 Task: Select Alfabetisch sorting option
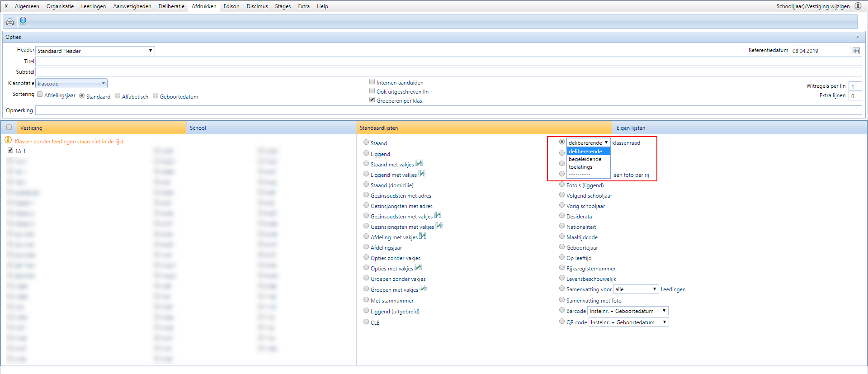coord(118,96)
